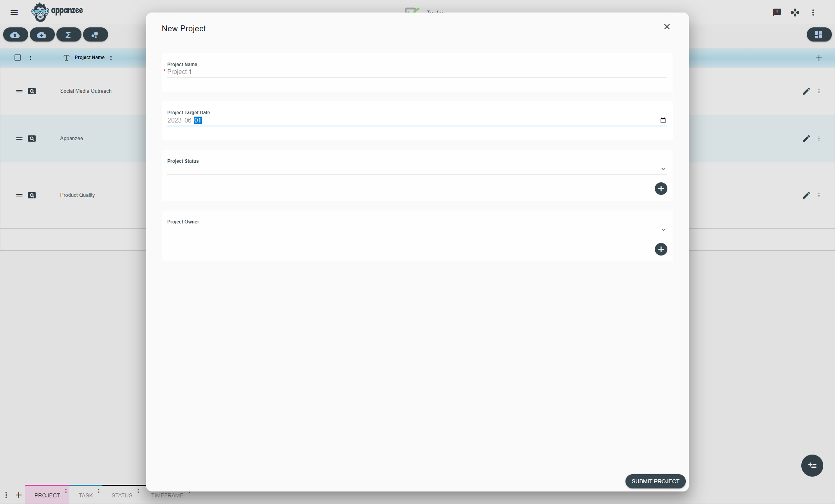The width and height of the screenshot is (835, 504).
Task: Click the Appanzee logo
Action: point(58,12)
